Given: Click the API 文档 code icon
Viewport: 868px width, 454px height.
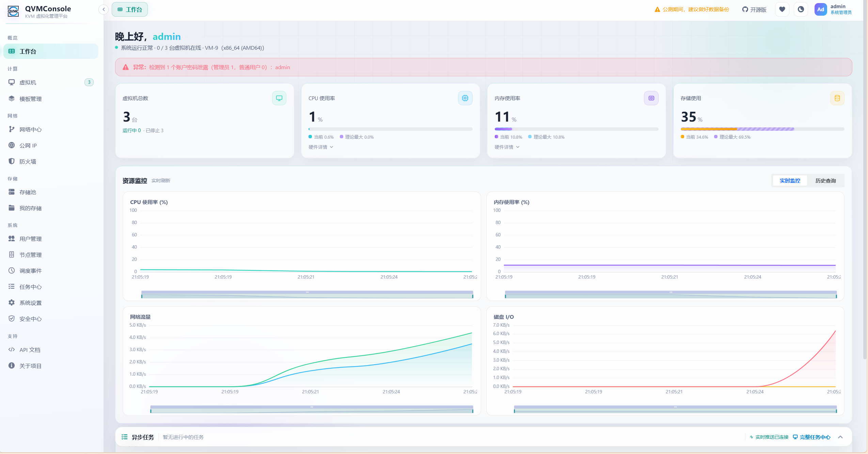Looking at the screenshot, I should tap(12, 350).
